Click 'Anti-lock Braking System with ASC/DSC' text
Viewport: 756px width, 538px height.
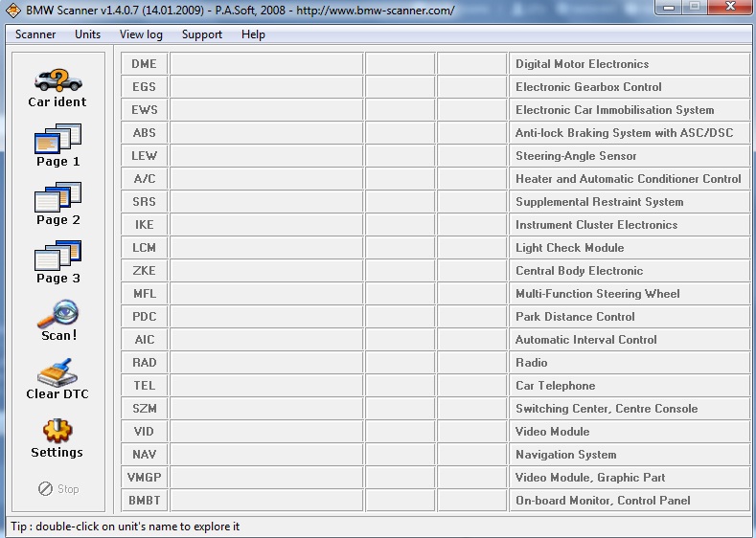coord(624,132)
